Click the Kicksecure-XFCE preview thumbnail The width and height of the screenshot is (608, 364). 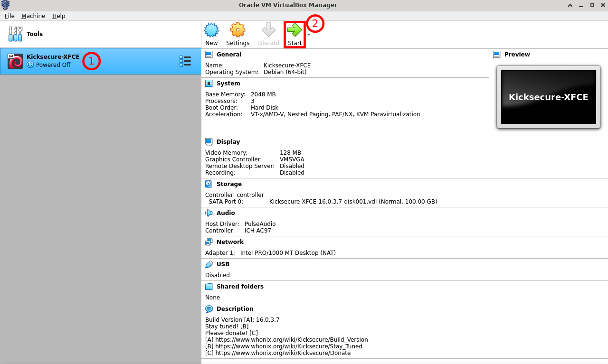click(x=548, y=97)
